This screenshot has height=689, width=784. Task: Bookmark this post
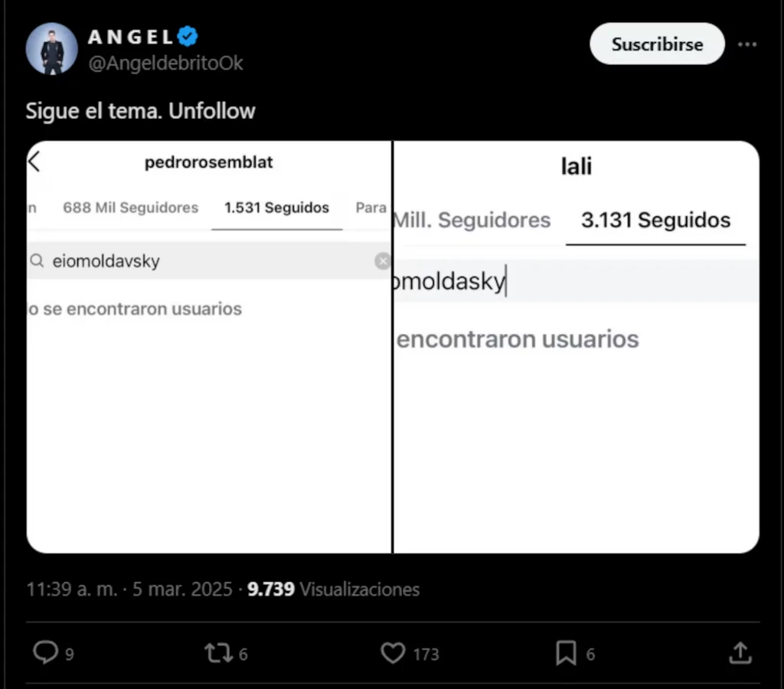pyautogui.click(x=566, y=653)
